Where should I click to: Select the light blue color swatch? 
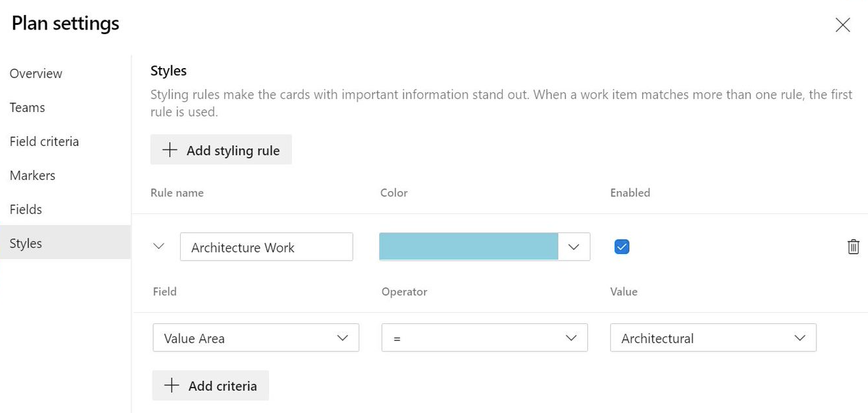(x=468, y=247)
